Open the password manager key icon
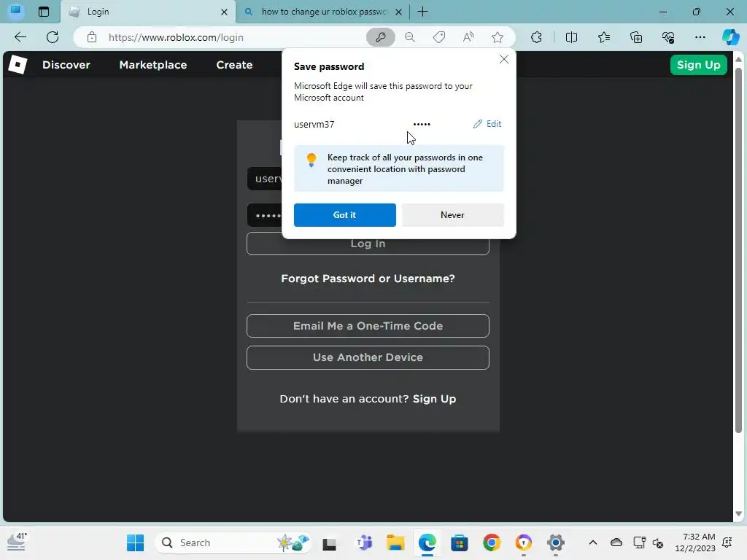This screenshot has width=747, height=560. [380, 37]
